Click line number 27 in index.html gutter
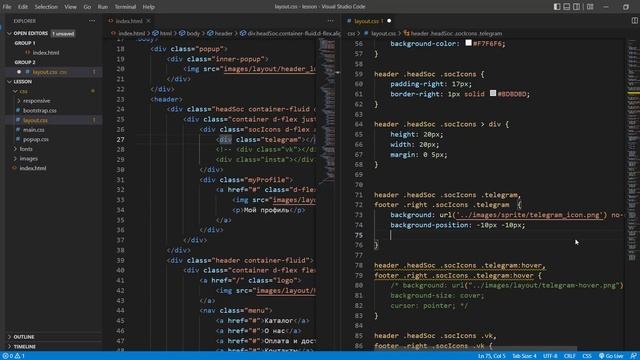Viewport: 640px width, 360px height. point(120,140)
